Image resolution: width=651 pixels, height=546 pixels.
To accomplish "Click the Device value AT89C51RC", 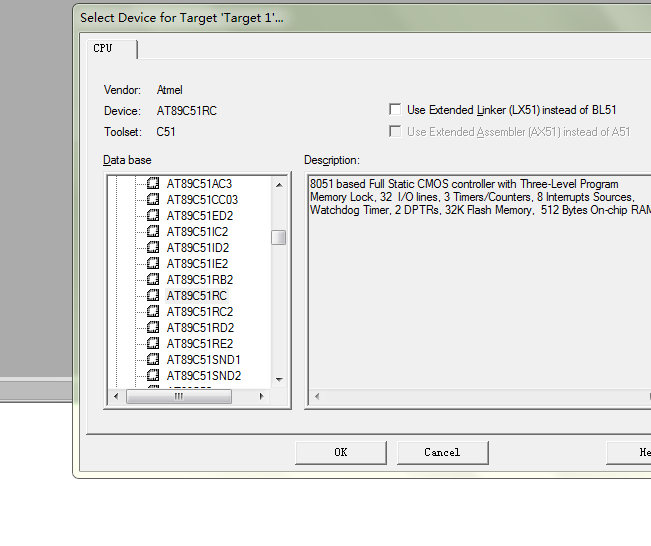I will 186,111.
